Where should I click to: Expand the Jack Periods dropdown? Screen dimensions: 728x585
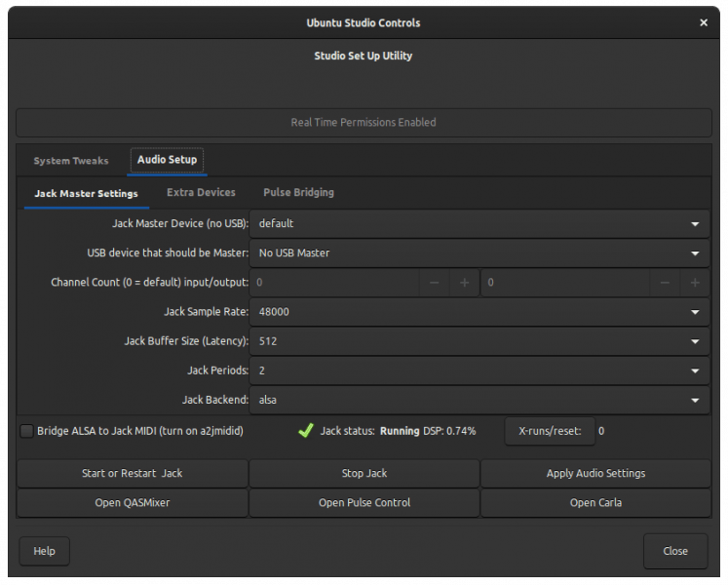[x=479, y=370]
